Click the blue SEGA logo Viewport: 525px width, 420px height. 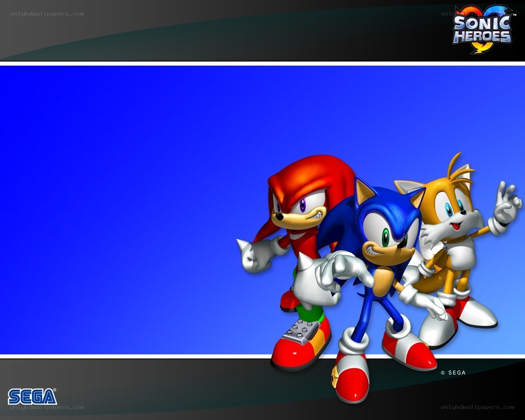[x=32, y=396]
